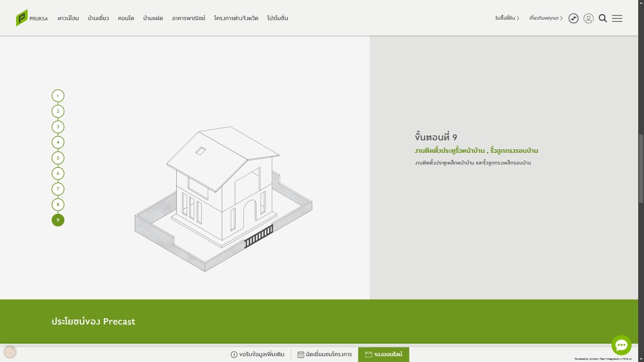This screenshot has width=644, height=362.
Task: Open the compare projects icon
Action: click(x=573, y=18)
